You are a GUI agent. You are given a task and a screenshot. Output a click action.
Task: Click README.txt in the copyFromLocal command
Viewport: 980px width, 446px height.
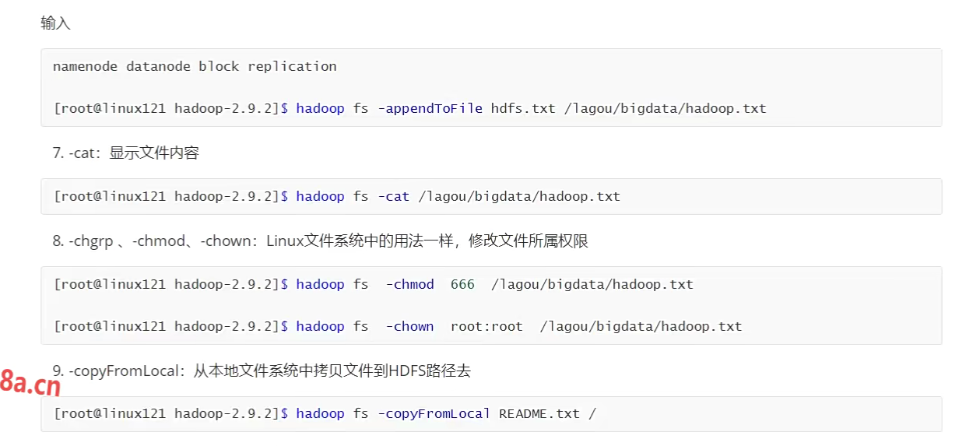point(539,413)
